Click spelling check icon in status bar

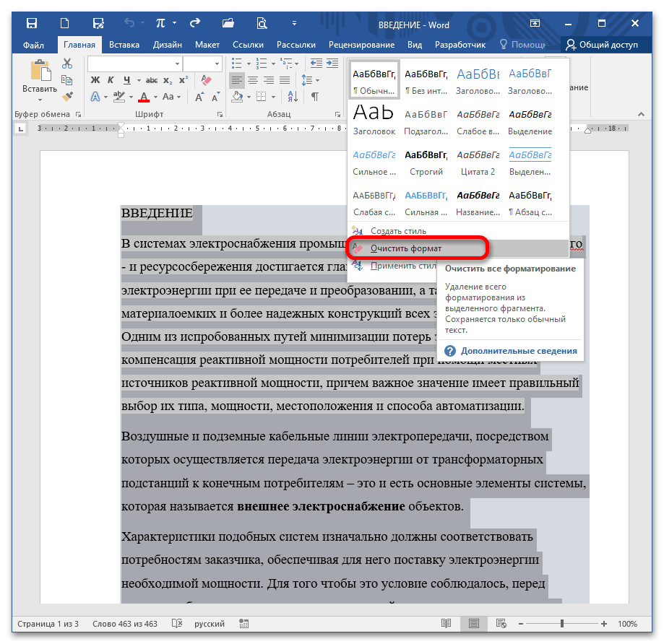(x=177, y=623)
